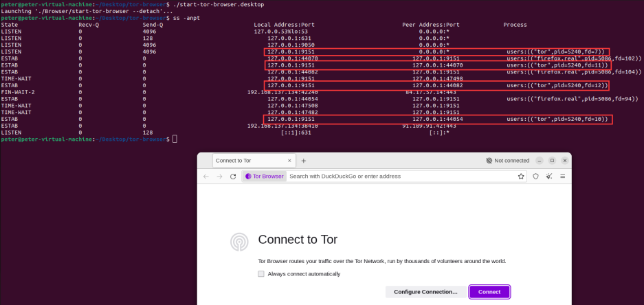Minimize the Tor Browser window
644x305 pixels.
click(540, 161)
